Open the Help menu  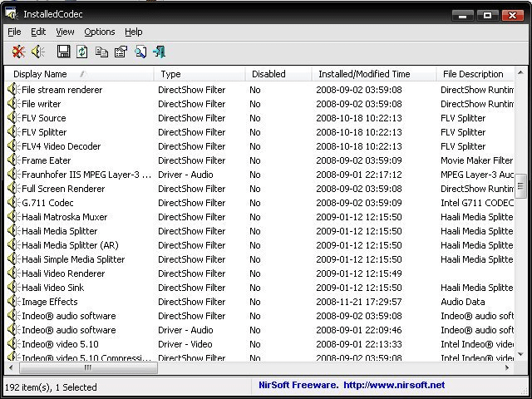(133, 32)
